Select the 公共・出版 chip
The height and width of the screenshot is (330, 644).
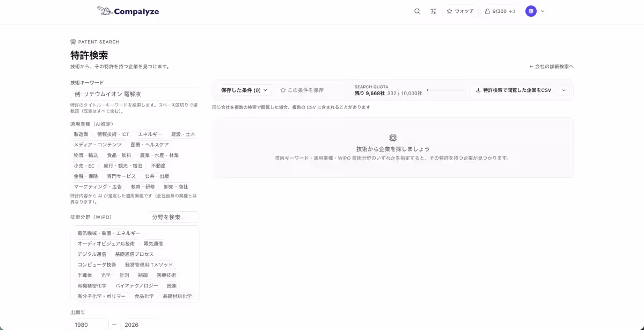(157, 176)
